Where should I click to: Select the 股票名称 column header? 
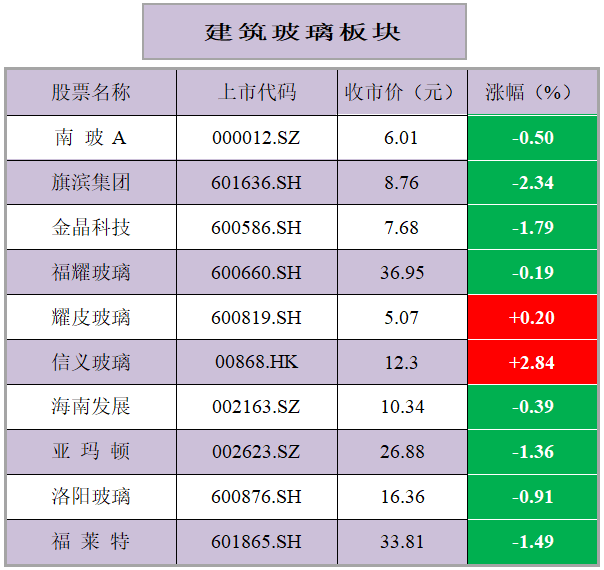[91, 92]
